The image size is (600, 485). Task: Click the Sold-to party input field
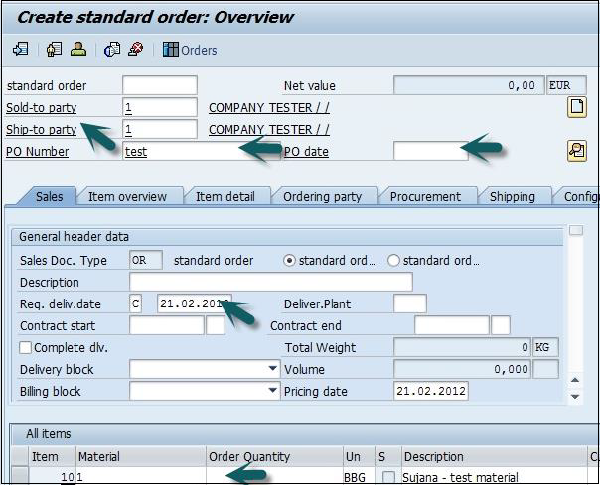160,107
